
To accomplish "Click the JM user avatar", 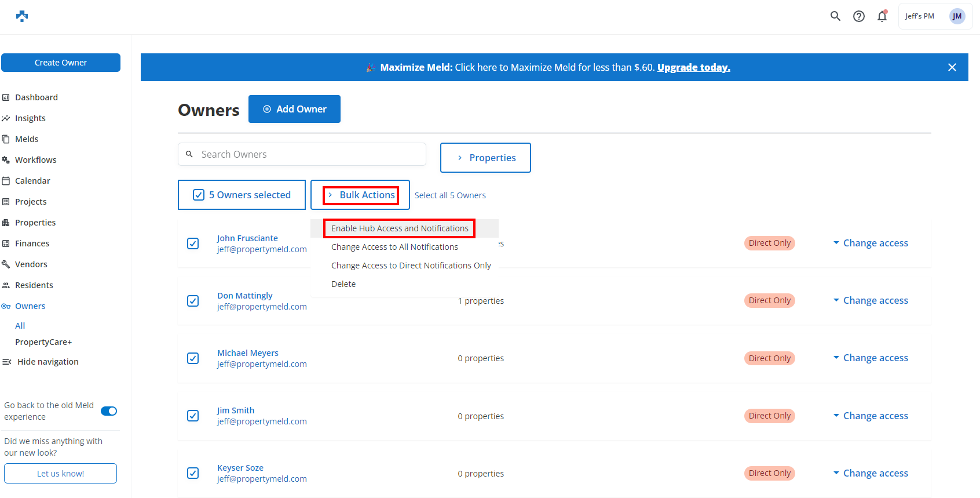I will 957,16.
